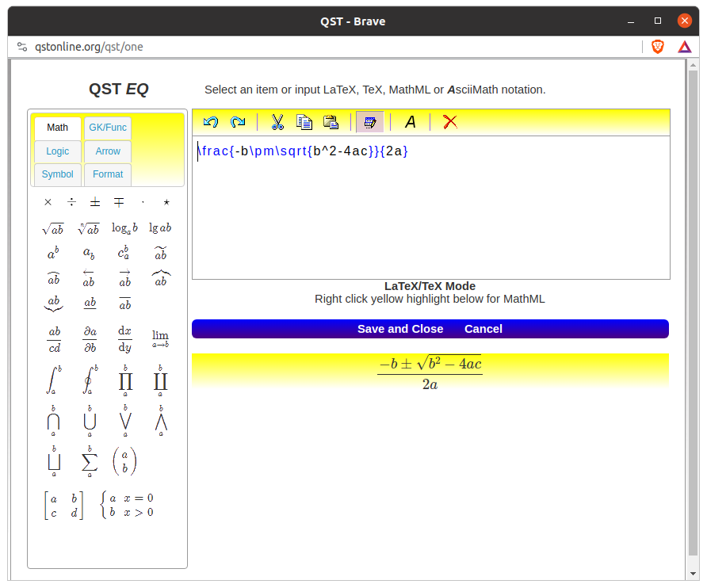707x588 pixels.
Task: Insert an nth root template
Action: click(x=89, y=228)
